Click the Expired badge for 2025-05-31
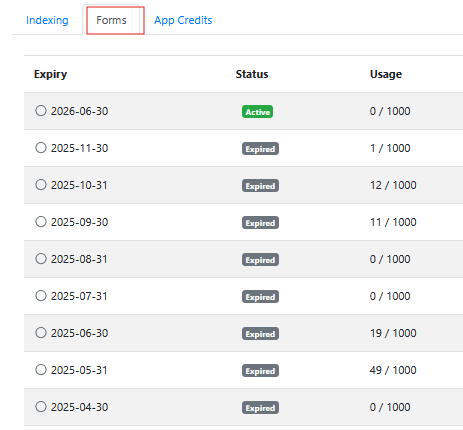 tap(260, 371)
